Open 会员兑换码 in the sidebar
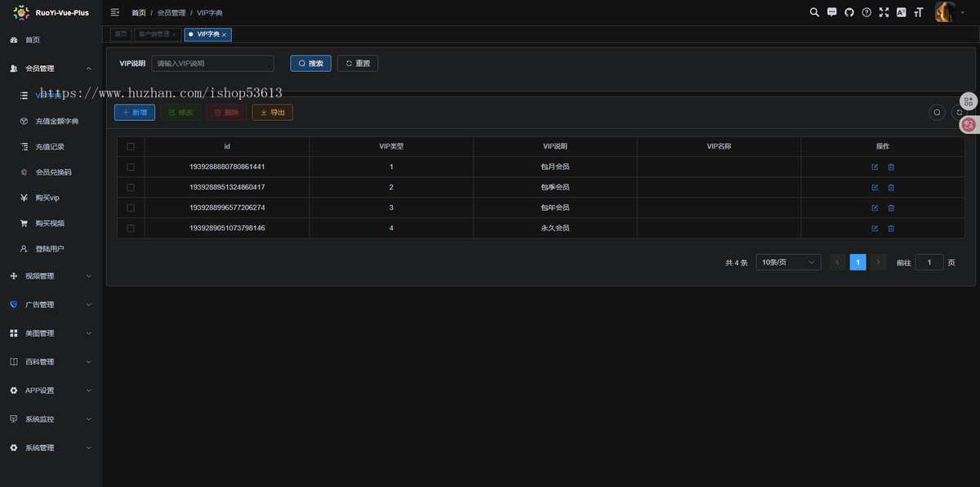The height and width of the screenshot is (487, 980). (x=51, y=172)
